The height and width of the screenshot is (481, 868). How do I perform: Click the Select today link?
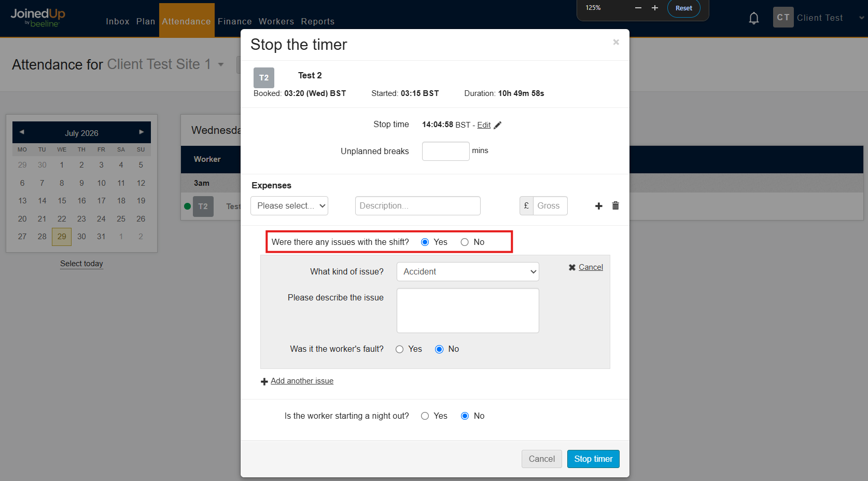[81, 264]
